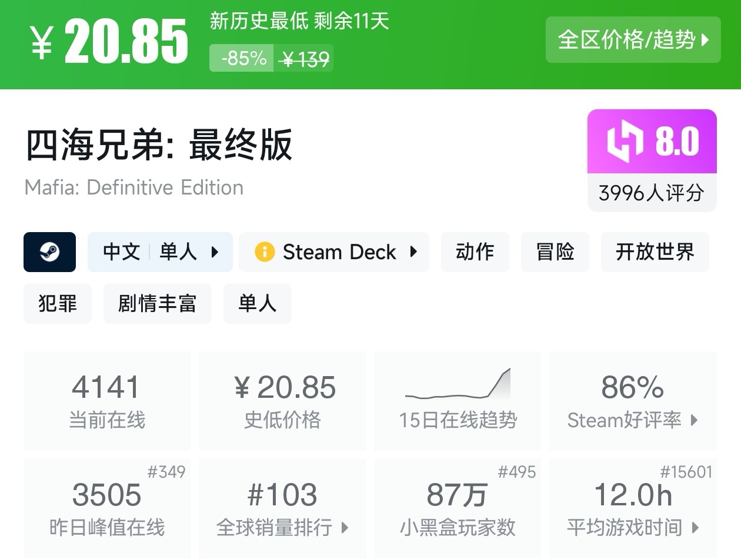Expand the Steam Deck compatibility arrow
This screenshot has width=741, height=560.
pyautogui.click(x=413, y=252)
